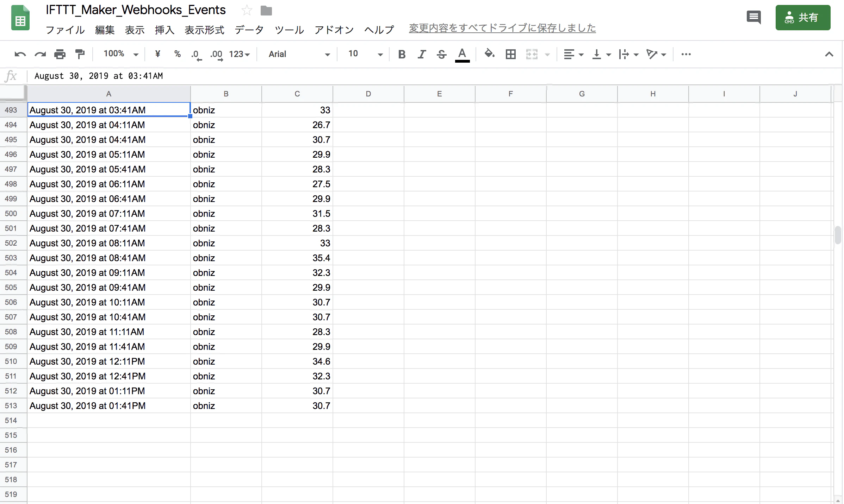Image resolution: width=844 pixels, height=504 pixels.
Task: Open the ファイル menu
Action: pos(65,30)
